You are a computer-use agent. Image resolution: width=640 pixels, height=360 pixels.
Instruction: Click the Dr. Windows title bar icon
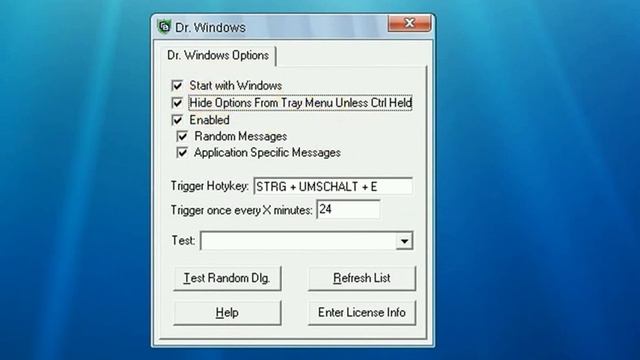[x=164, y=27]
